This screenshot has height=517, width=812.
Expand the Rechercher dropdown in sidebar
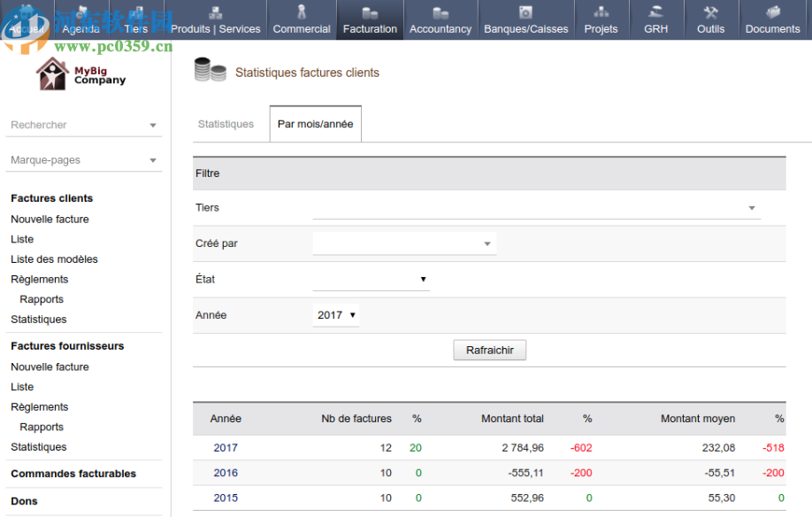point(83,125)
